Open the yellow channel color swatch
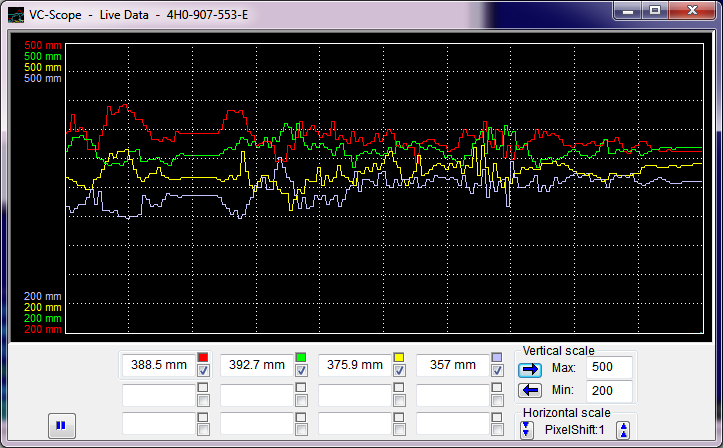 399,358
